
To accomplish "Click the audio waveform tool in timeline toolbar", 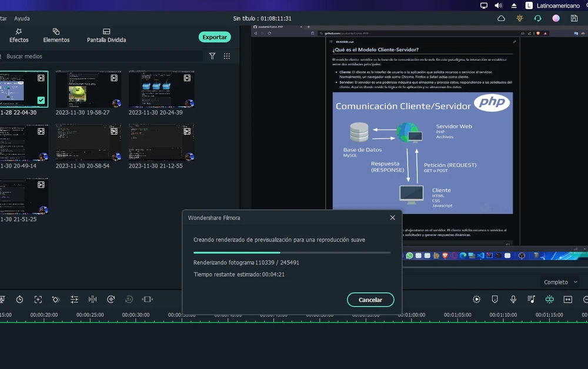I will click(x=92, y=299).
